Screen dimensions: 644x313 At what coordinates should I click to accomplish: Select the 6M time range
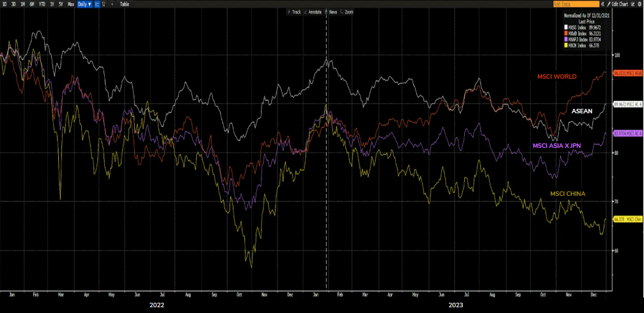point(31,4)
